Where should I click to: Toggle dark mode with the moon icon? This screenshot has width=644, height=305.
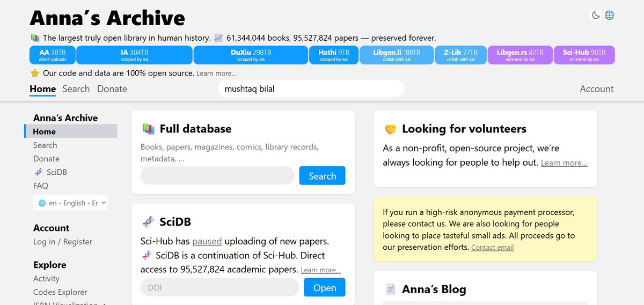tap(596, 16)
